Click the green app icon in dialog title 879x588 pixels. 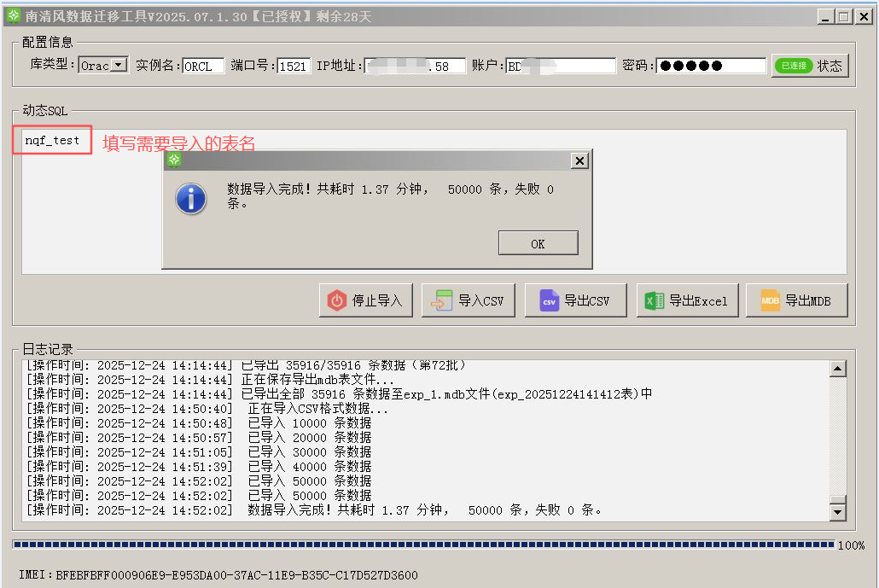pos(174,160)
